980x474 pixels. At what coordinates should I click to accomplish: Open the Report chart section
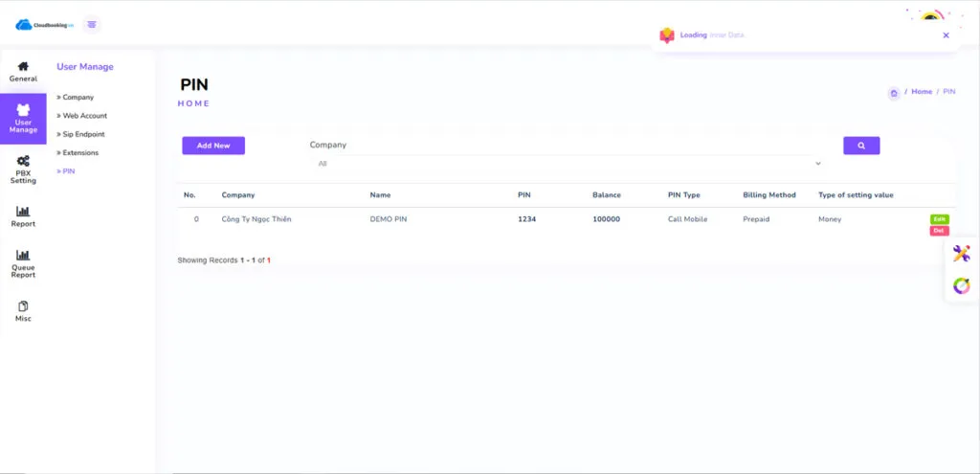pos(23,216)
